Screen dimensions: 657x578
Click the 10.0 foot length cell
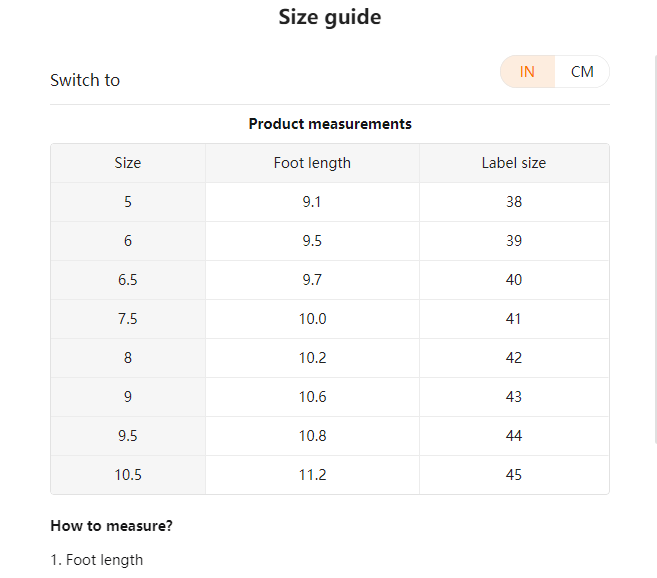pyautogui.click(x=312, y=319)
